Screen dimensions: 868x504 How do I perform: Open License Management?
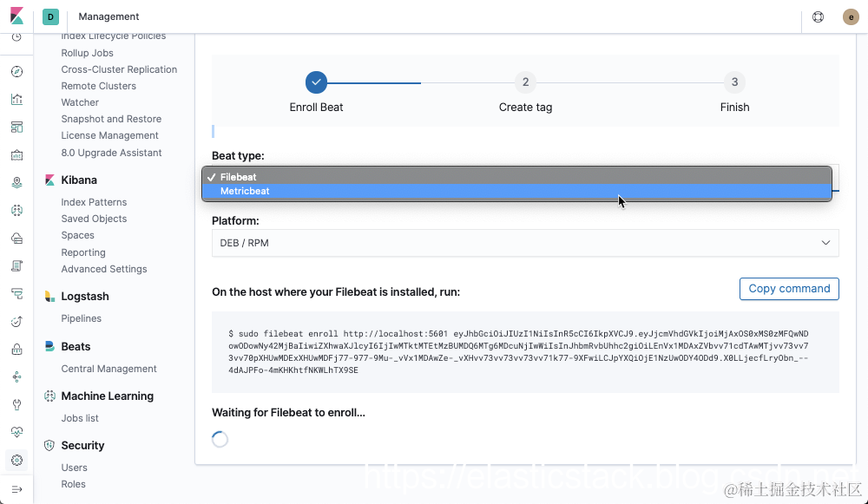pos(109,135)
